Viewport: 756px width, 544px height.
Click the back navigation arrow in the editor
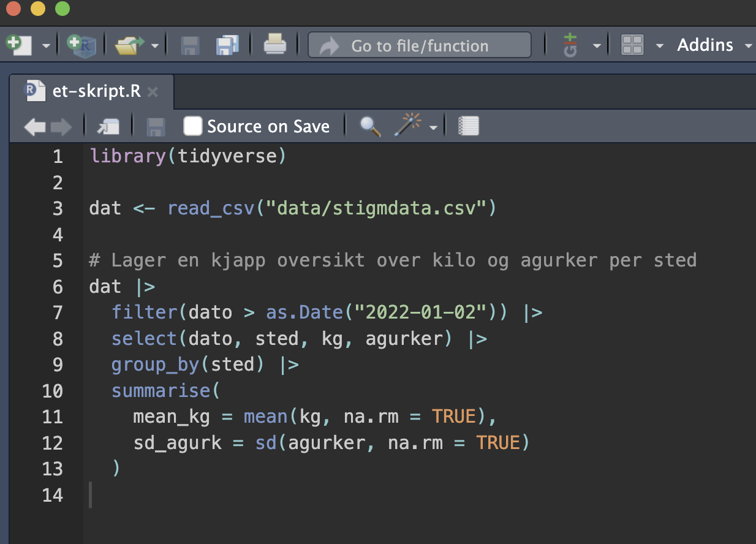[x=34, y=127]
